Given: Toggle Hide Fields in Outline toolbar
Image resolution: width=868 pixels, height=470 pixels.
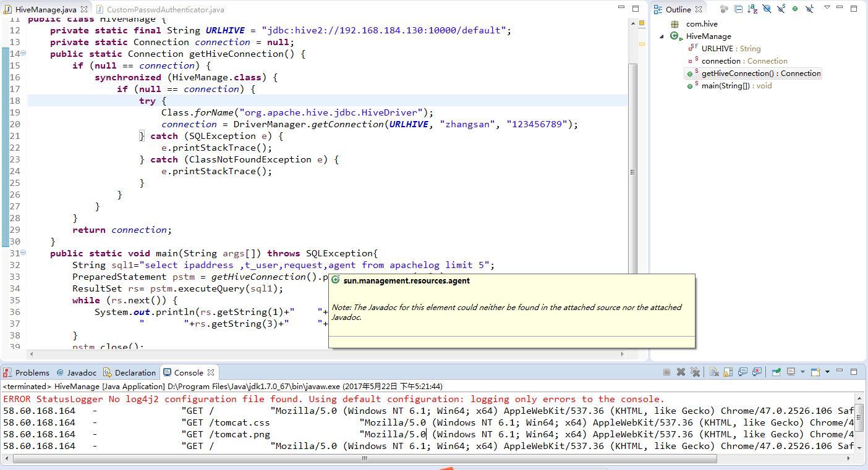Looking at the screenshot, I should [767, 9].
